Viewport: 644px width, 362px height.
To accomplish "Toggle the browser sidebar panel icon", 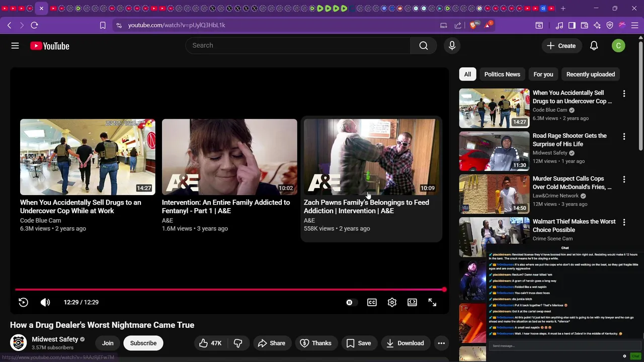I will click(x=572, y=25).
